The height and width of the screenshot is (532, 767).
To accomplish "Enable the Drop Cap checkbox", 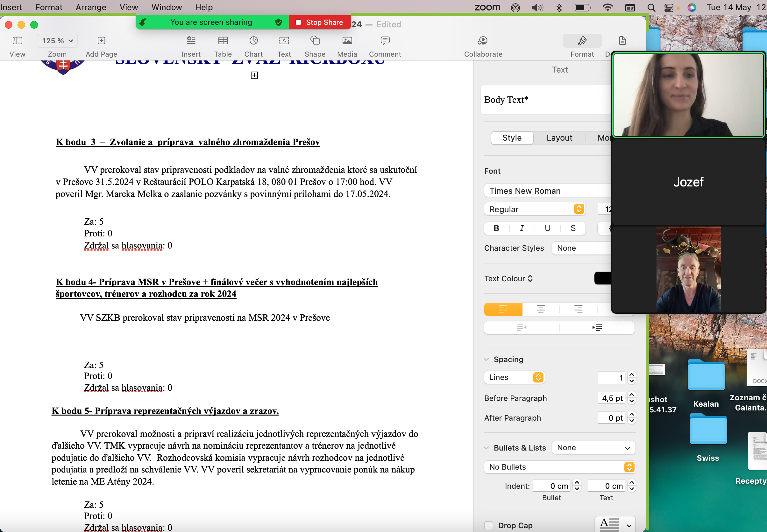I will [489, 525].
